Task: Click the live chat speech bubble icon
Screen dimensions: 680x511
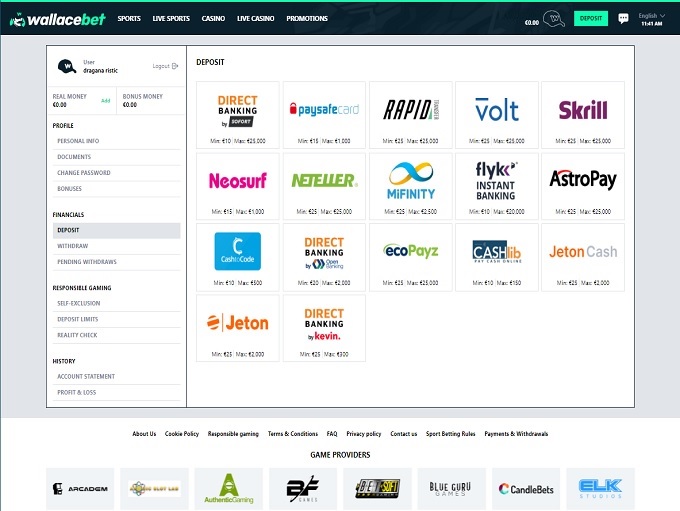Action: click(623, 18)
